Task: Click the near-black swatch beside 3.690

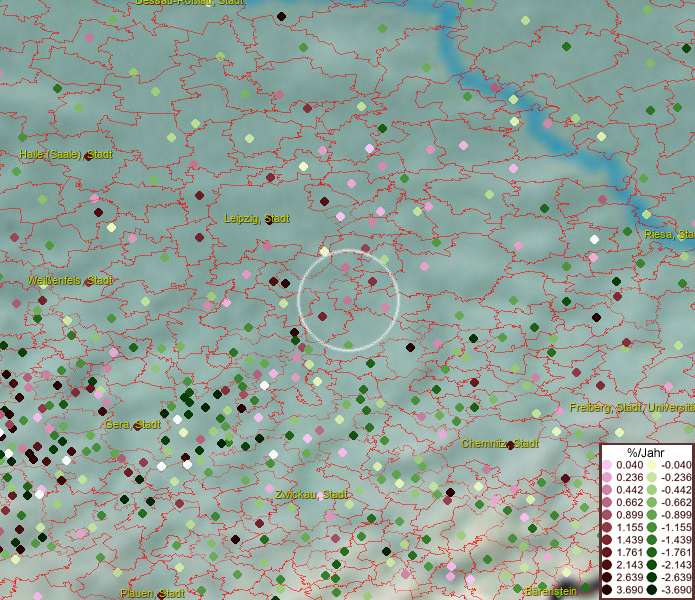Action: click(x=607, y=590)
